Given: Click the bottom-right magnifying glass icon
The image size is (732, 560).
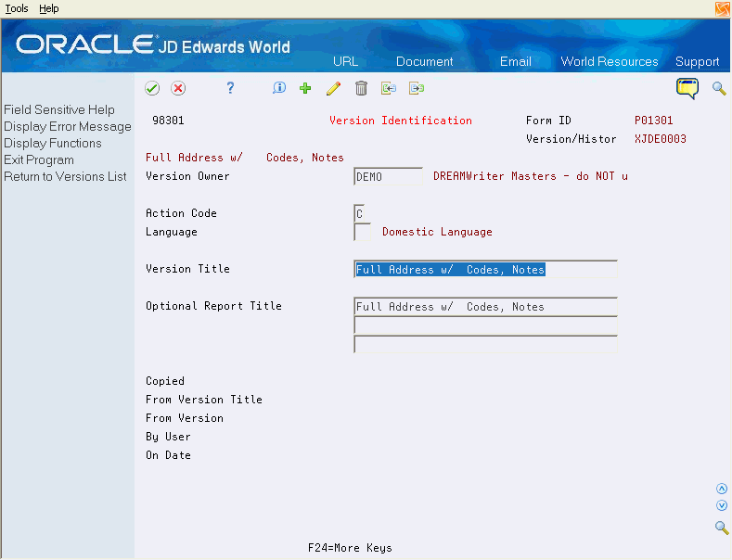Looking at the screenshot, I should [x=722, y=528].
